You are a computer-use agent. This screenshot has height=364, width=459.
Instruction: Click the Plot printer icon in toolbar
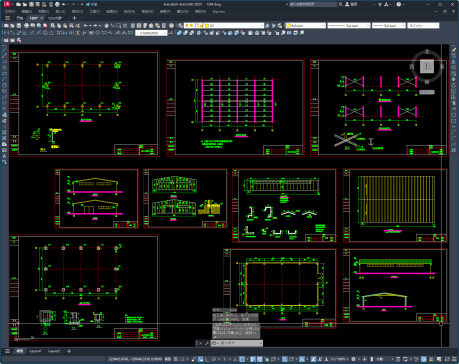coord(26,25)
